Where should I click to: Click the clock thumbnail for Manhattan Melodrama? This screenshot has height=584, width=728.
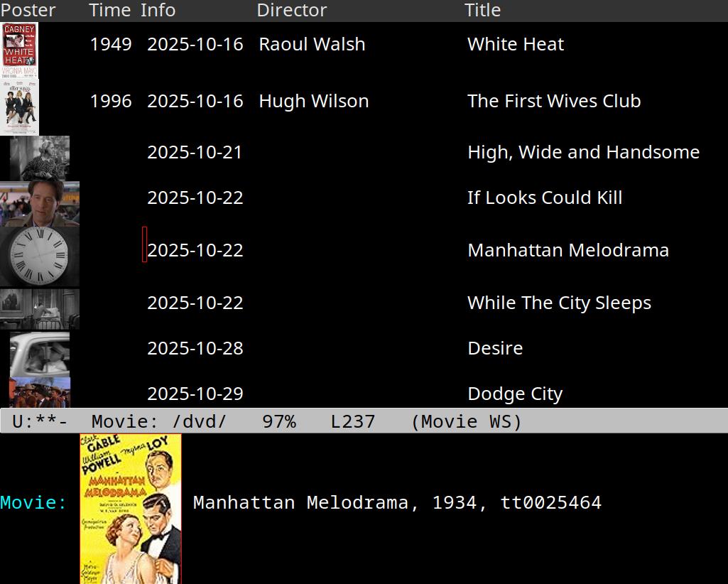coord(39,256)
